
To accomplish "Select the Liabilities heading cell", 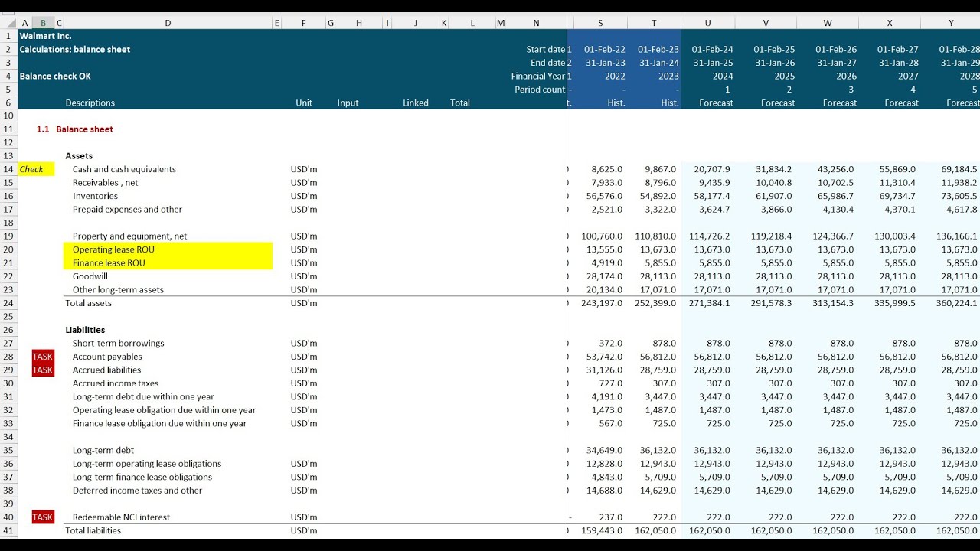I will coord(85,330).
